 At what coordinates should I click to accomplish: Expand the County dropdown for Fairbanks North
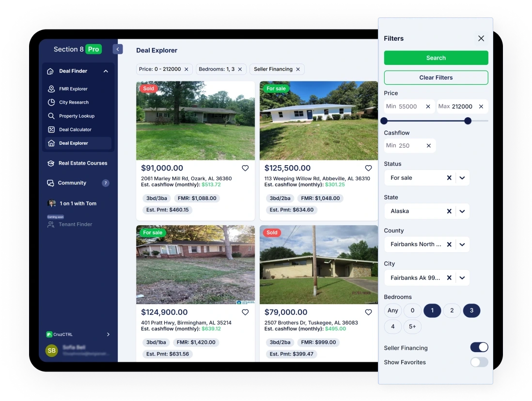point(461,244)
